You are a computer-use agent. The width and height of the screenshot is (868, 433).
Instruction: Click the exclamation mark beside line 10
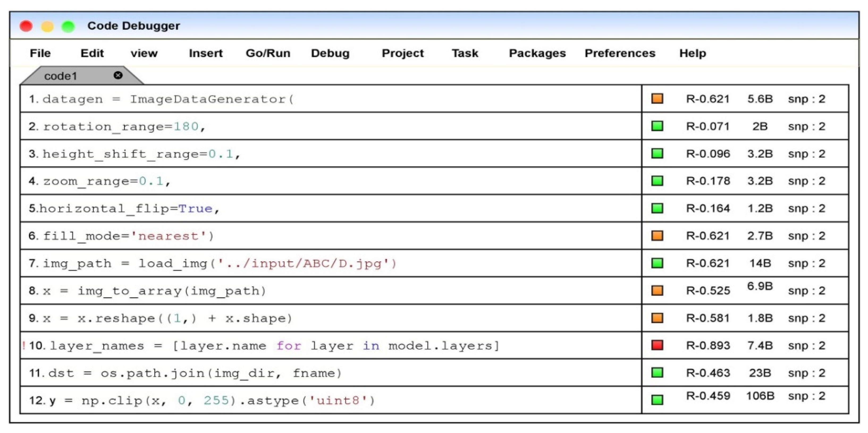click(x=24, y=345)
